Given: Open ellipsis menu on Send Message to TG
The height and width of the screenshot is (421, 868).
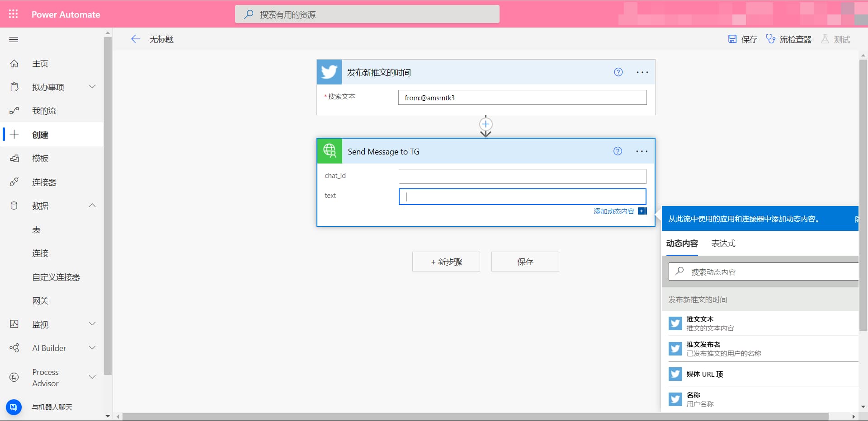Looking at the screenshot, I should point(642,151).
